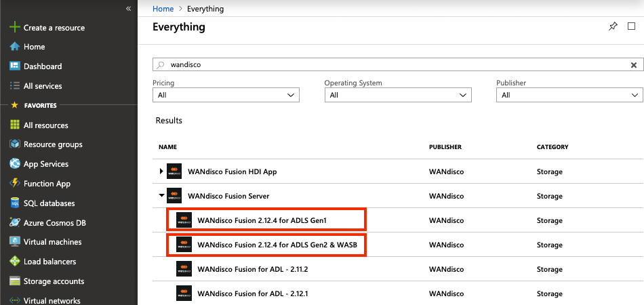The image size is (644, 305).
Task: Open the Operating System dropdown
Action: pos(398,95)
